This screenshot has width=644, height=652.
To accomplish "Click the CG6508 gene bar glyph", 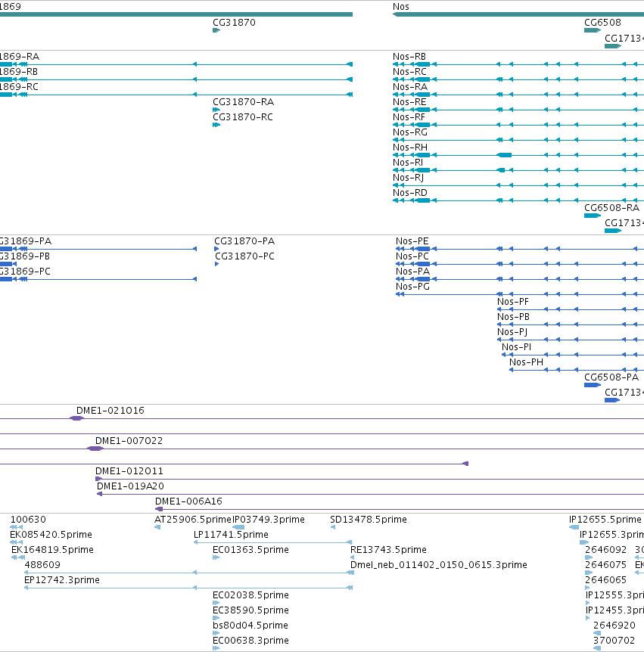I will click(x=593, y=30).
